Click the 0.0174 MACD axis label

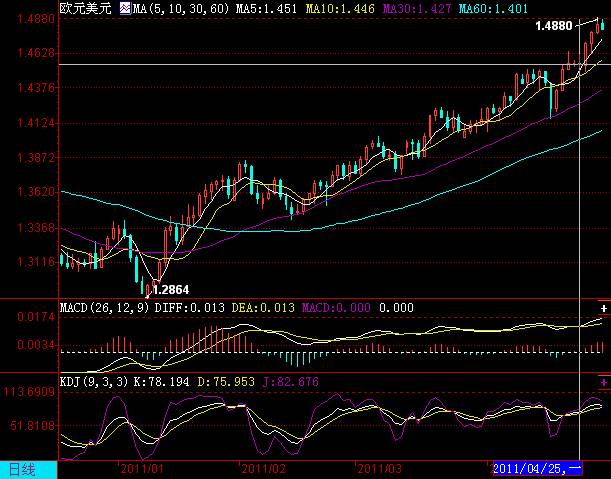coord(36,316)
